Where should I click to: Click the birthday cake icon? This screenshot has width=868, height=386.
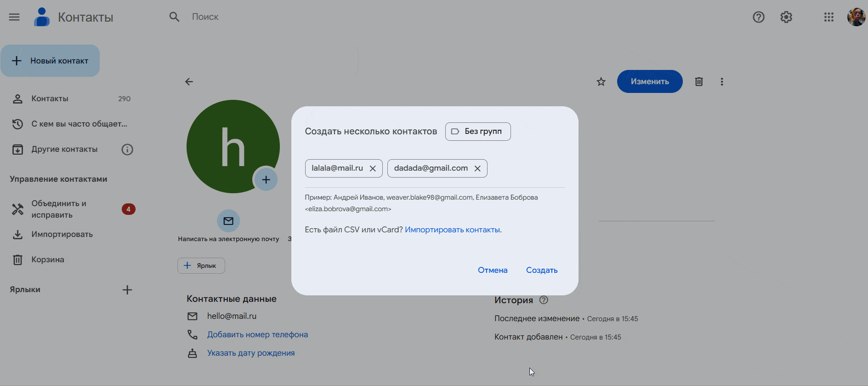[193, 353]
